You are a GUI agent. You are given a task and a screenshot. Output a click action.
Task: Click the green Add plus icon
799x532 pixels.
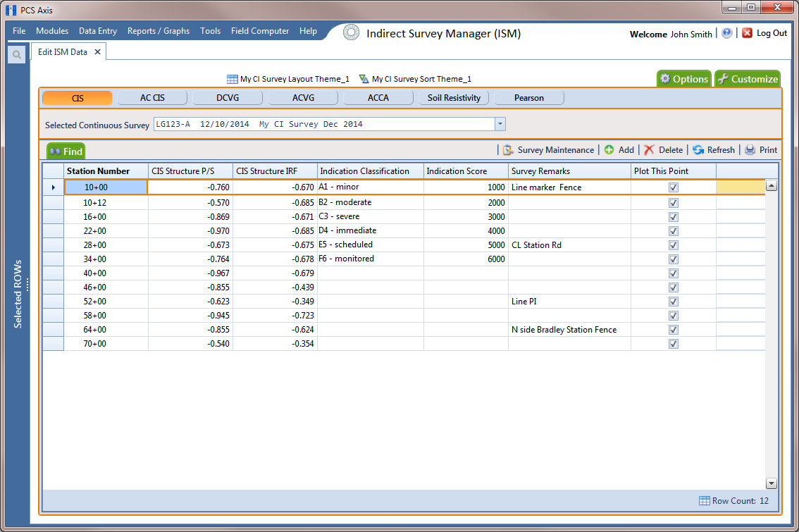coord(609,150)
